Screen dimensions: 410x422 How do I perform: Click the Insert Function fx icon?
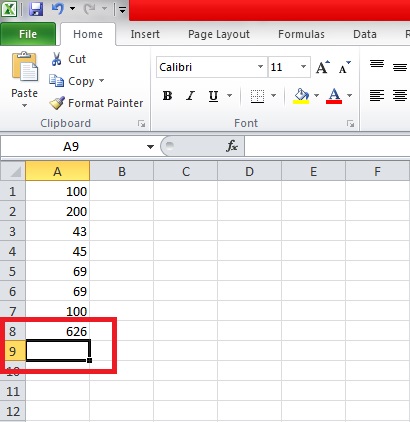point(232,146)
